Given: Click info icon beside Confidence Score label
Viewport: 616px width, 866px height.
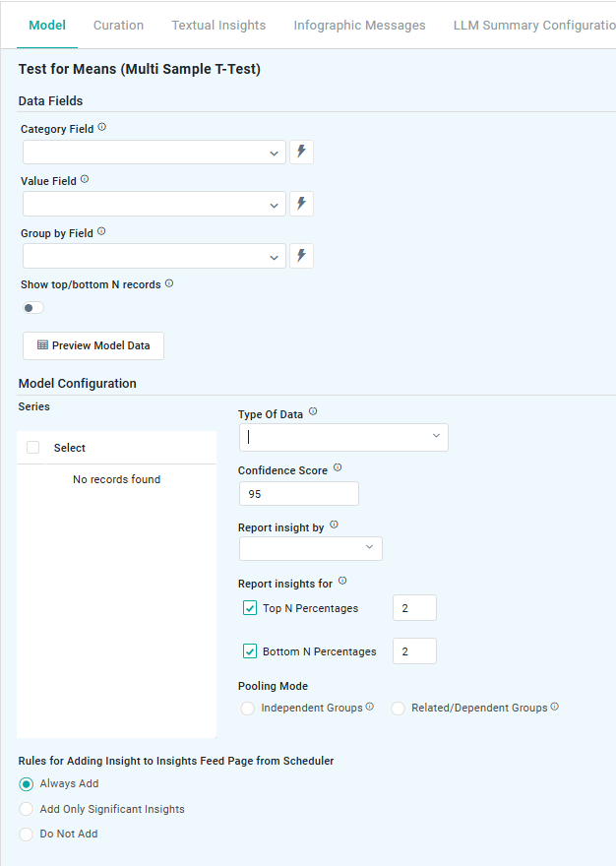Looking at the screenshot, I should click(x=338, y=468).
